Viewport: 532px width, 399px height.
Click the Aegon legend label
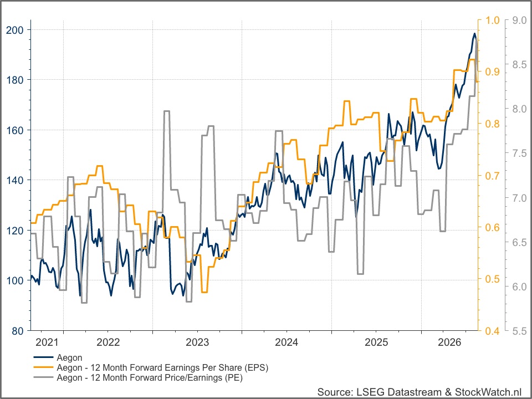click(69, 357)
